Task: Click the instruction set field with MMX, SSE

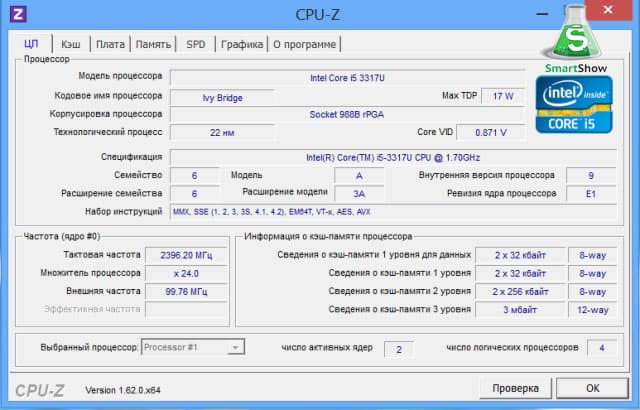Action: click(x=393, y=212)
